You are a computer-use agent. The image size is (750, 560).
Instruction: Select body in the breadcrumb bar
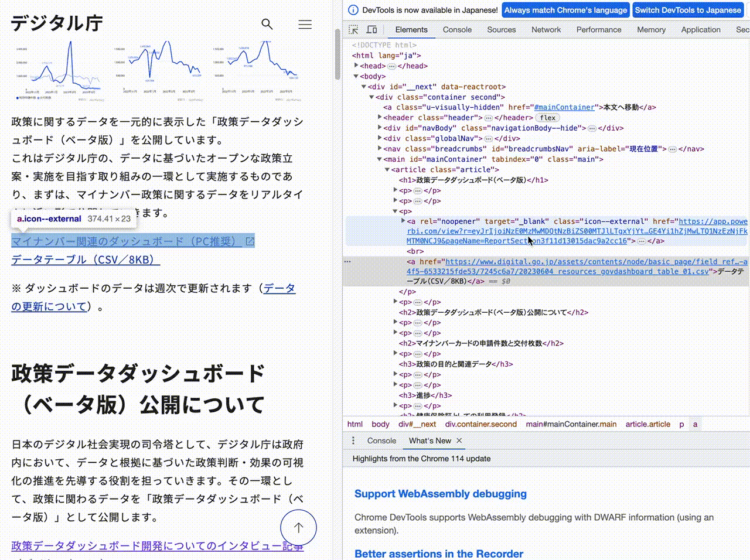point(380,424)
